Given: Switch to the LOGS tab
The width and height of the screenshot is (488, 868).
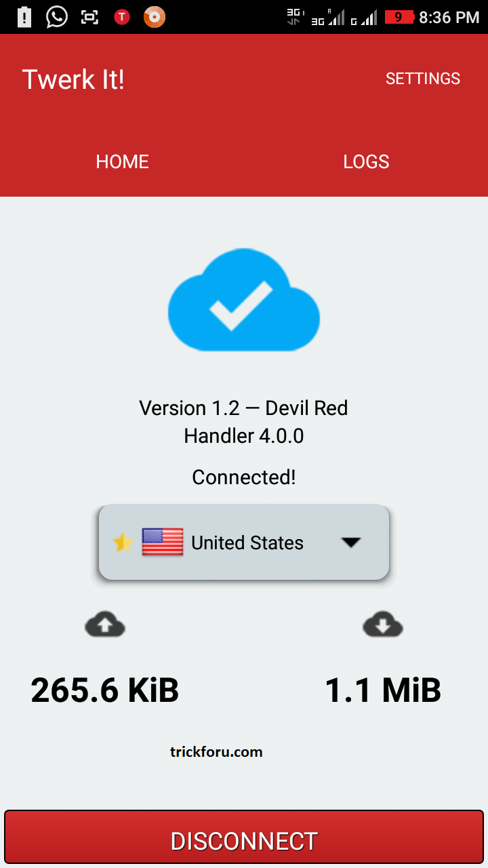Looking at the screenshot, I should [366, 161].
